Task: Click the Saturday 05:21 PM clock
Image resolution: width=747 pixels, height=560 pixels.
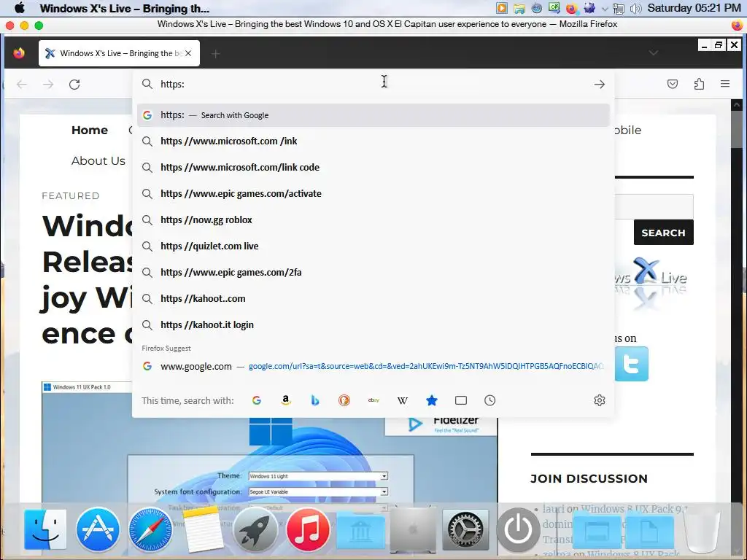Action: (694, 8)
